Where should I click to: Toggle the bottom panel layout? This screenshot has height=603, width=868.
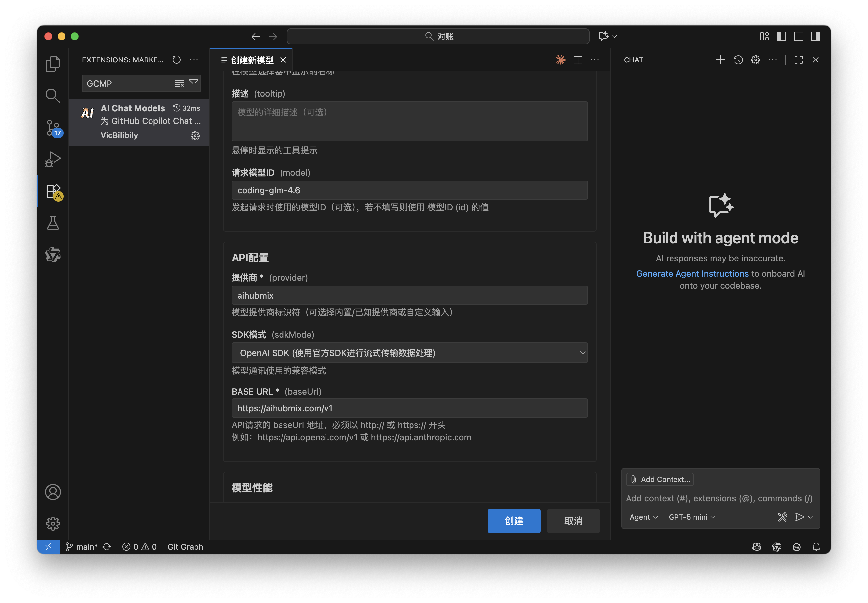[799, 36]
